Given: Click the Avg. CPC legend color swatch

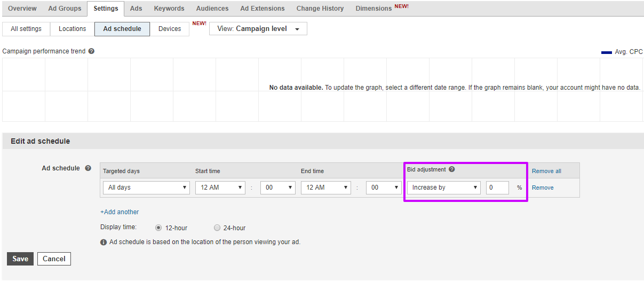Looking at the screenshot, I should pos(606,52).
